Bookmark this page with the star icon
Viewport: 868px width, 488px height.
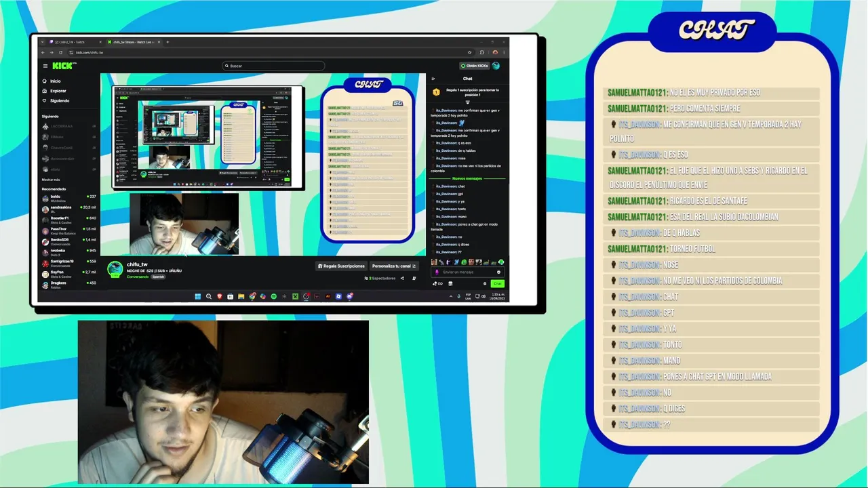pyautogui.click(x=469, y=52)
